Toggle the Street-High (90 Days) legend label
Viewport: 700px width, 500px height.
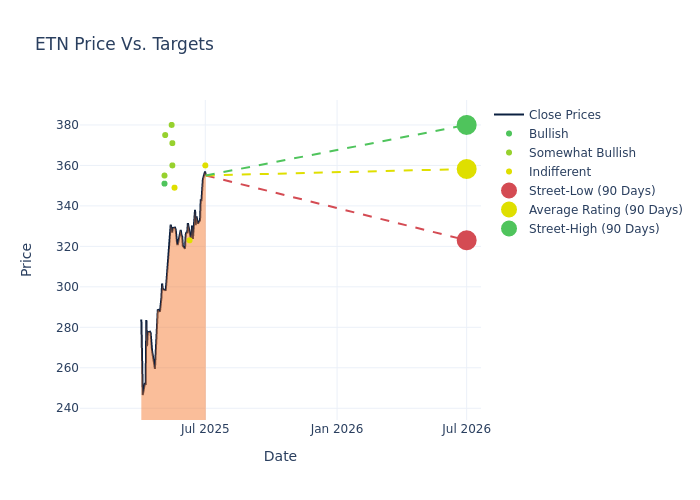[594, 229]
